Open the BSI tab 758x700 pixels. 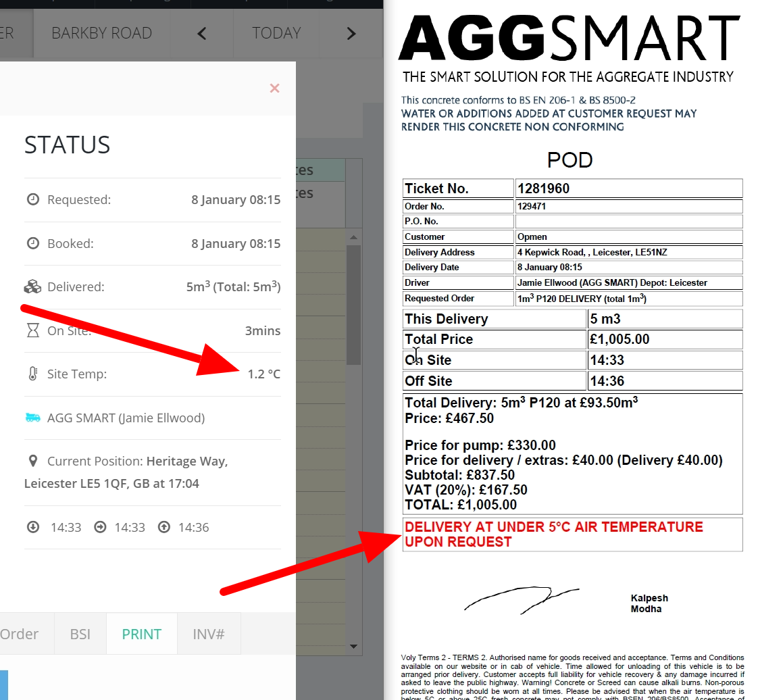(x=80, y=634)
